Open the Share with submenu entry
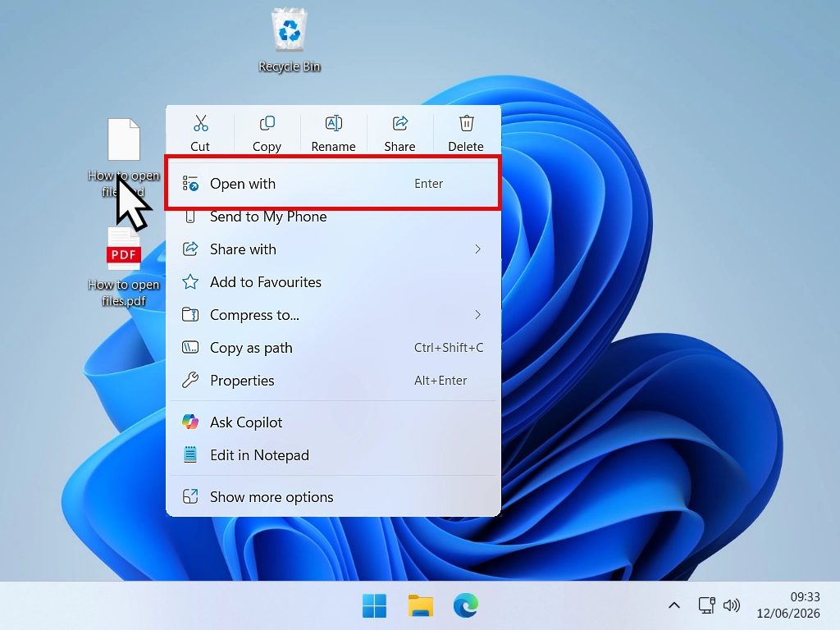Image resolution: width=840 pixels, height=630 pixels. [x=333, y=249]
